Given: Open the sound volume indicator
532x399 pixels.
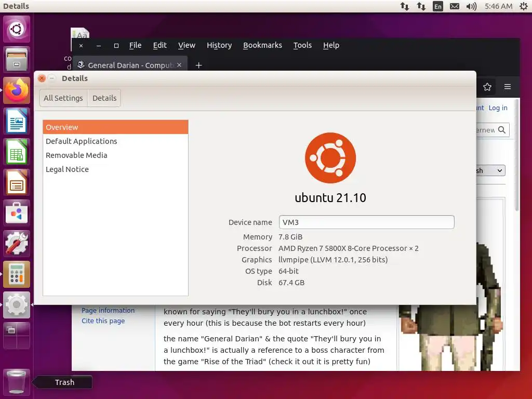Looking at the screenshot, I should [x=471, y=6].
